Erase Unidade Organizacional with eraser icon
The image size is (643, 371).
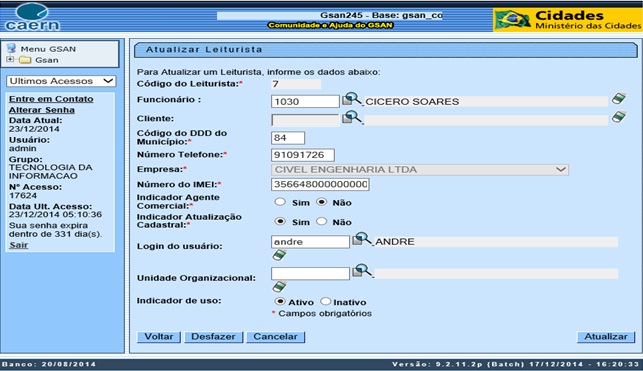pos(279,286)
